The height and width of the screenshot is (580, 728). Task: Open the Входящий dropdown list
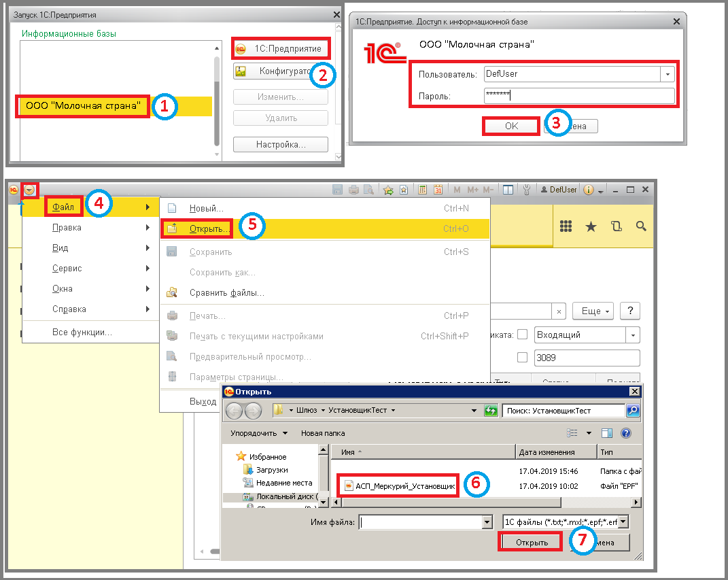pos(632,335)
